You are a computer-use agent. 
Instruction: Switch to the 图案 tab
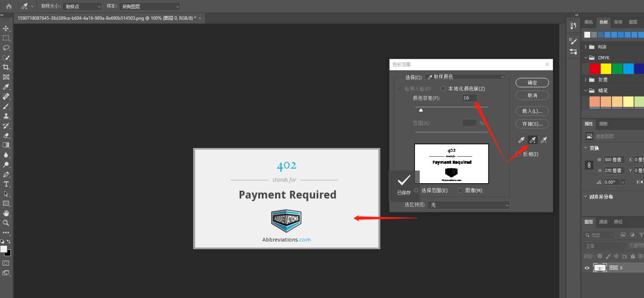tap(633, 22)
